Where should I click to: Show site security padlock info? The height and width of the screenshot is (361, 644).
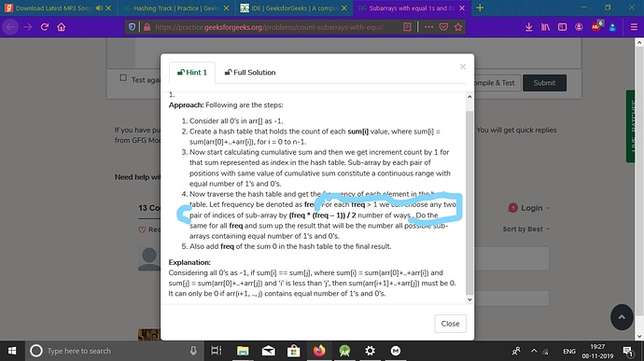[147, 27]
